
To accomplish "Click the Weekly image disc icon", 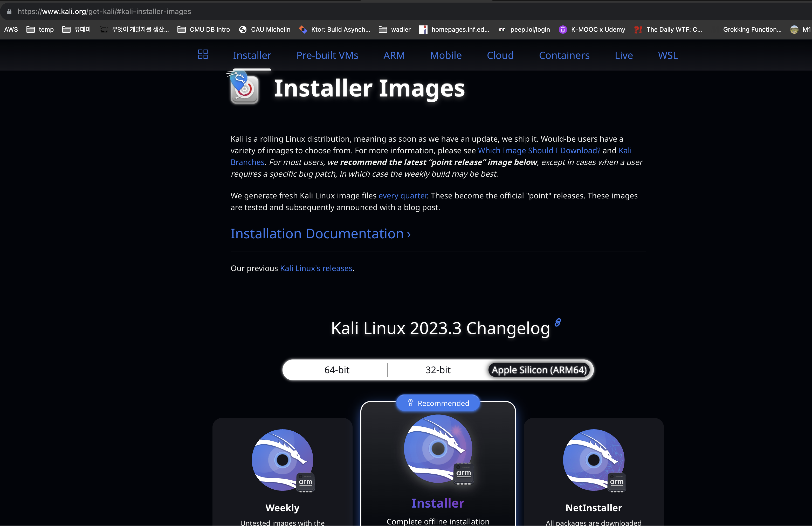I will tap(283, 460).
